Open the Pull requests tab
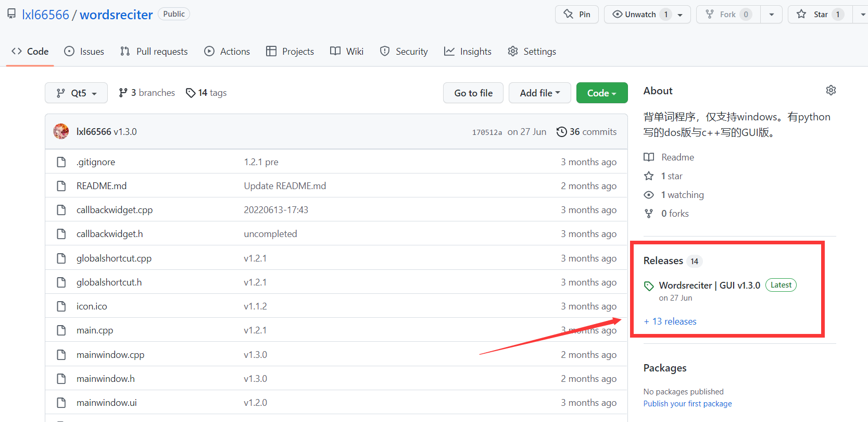Image resolution: width=868 pixels, height=422 pixels. 154,52
